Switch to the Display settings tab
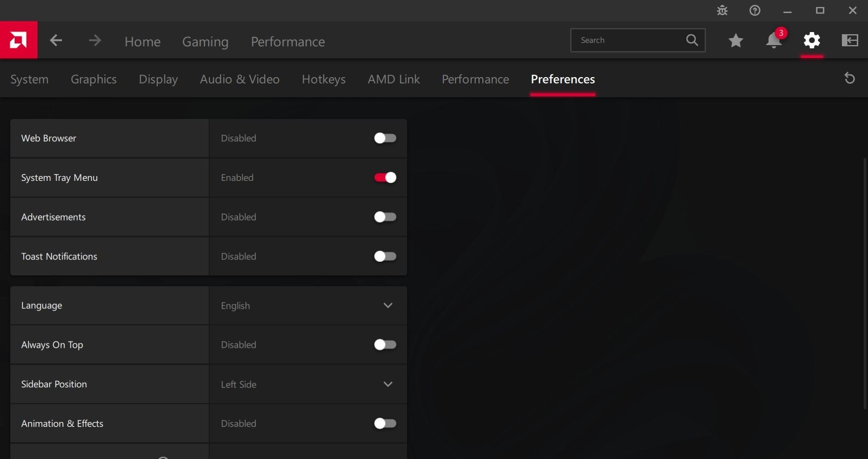Screen dimensions: 868x459 [158, 79]
